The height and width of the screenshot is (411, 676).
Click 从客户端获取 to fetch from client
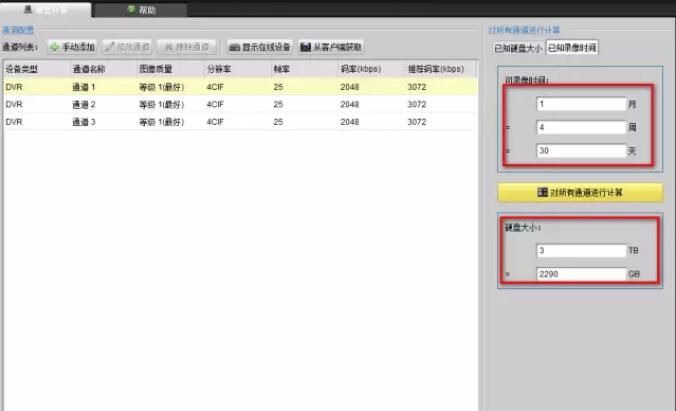pos(331,47)
